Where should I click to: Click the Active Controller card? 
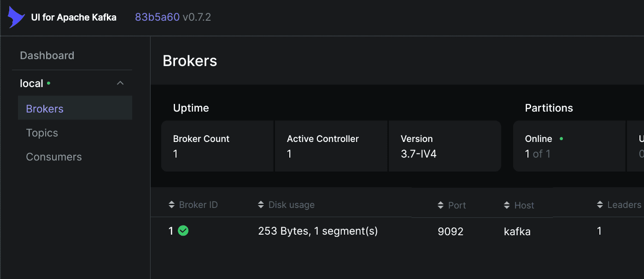point(331,146)
